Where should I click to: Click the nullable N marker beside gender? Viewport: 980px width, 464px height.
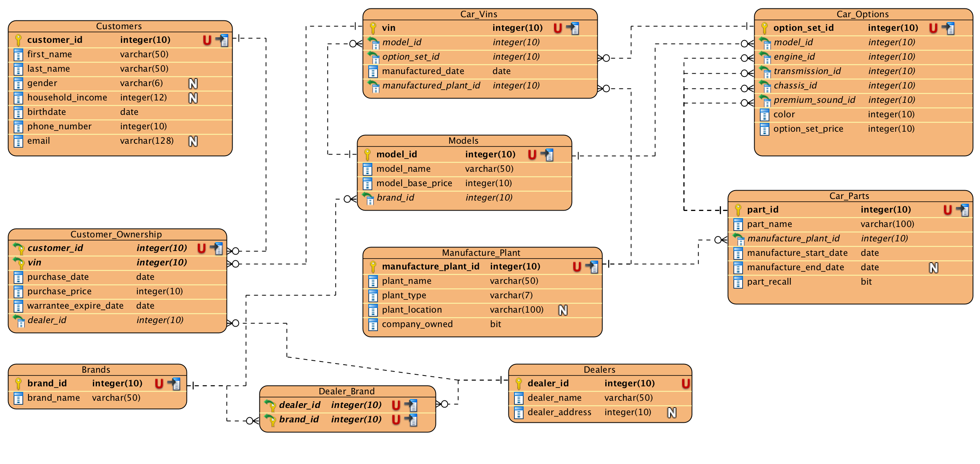pos(193,83)
